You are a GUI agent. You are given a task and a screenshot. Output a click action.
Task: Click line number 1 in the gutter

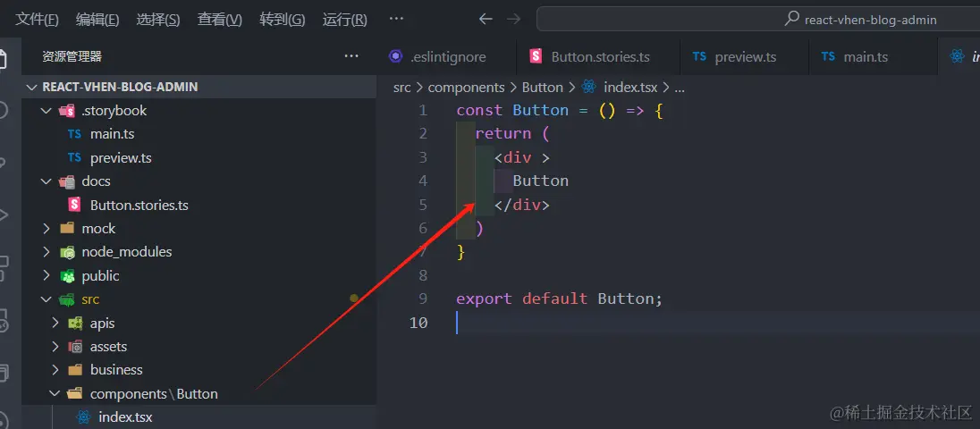423,111
